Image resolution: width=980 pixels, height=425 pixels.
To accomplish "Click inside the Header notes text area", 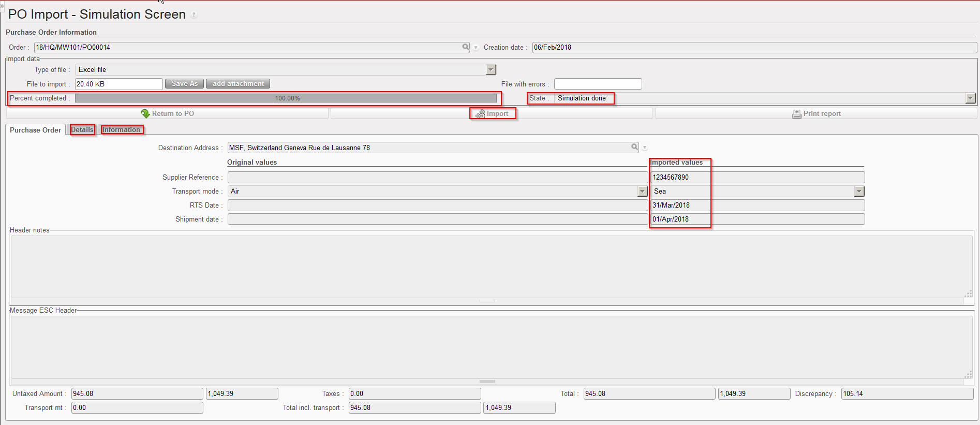I will pyautogui.click(x=486, y=267).
